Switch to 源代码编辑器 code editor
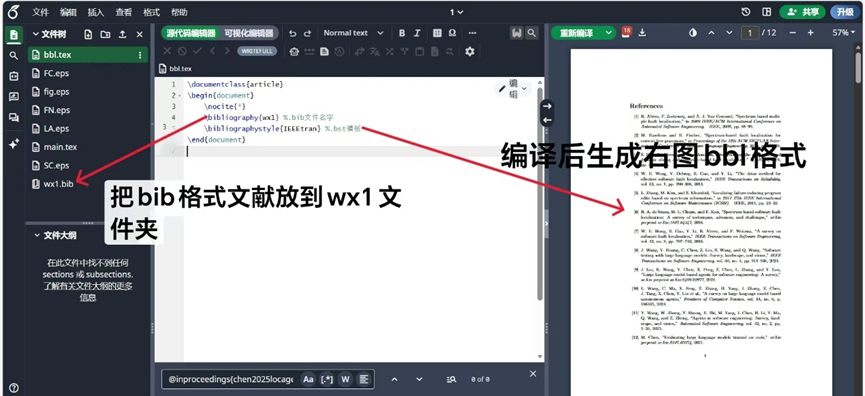The width and height of the screenshot is (865, 396). 191,33
